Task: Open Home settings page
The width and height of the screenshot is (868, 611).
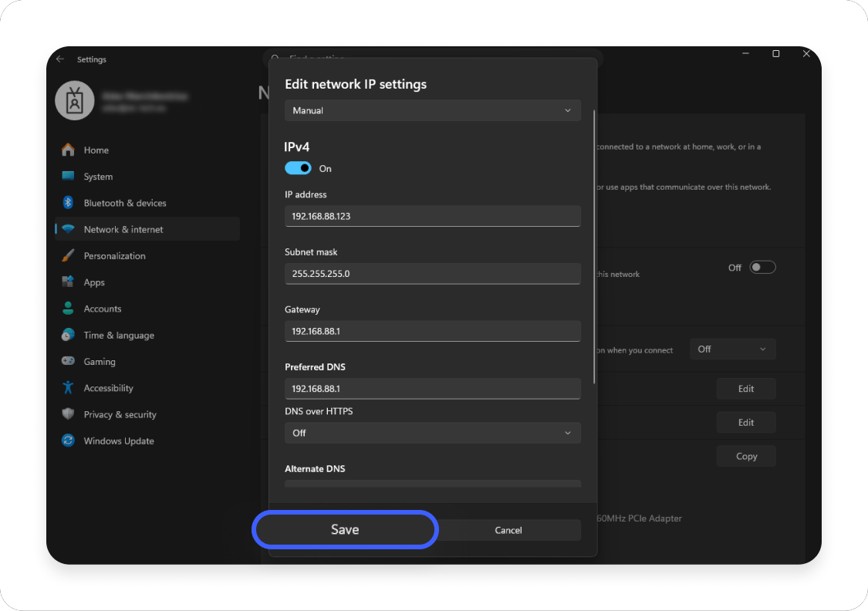Action: (147, 150)
